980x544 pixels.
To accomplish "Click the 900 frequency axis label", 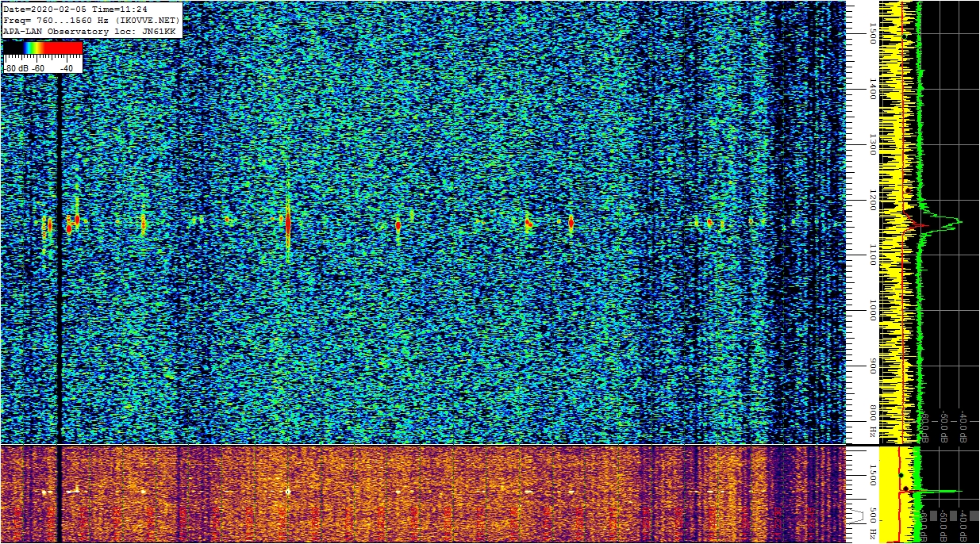I will (873, 366).
